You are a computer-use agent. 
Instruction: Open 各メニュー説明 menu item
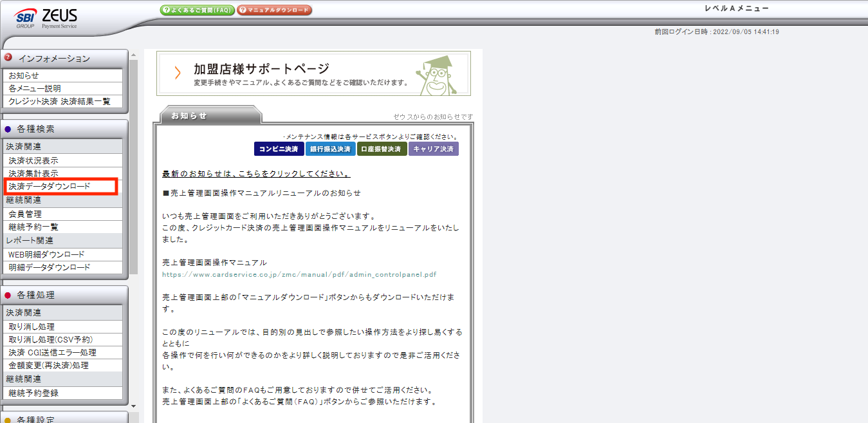click(62, 88)
